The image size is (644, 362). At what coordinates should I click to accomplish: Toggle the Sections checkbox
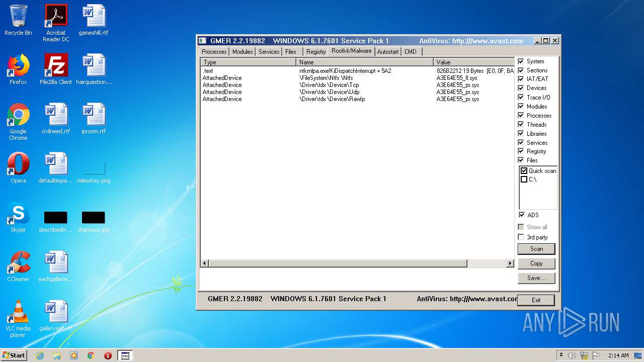click(521, 70)
